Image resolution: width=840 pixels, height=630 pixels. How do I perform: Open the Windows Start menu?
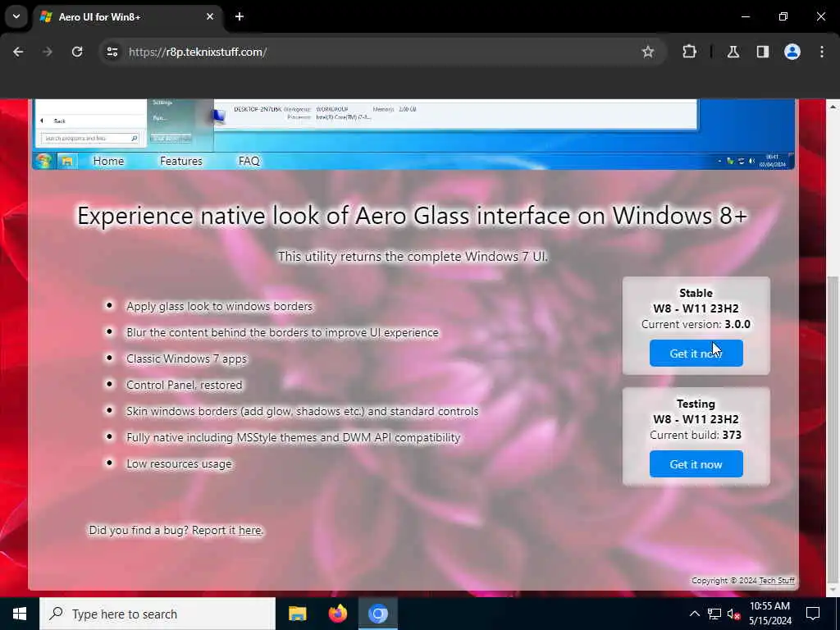coord(20,614)
